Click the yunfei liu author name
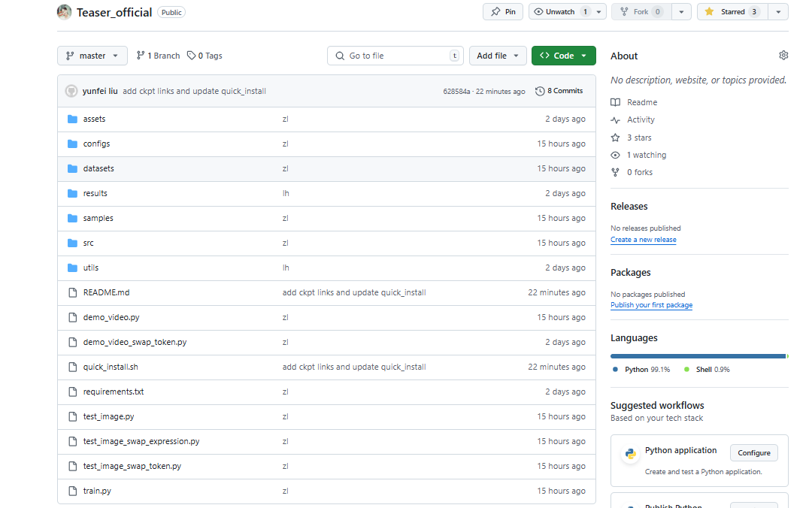Screen dimensions: 812x508 point(100,91)
